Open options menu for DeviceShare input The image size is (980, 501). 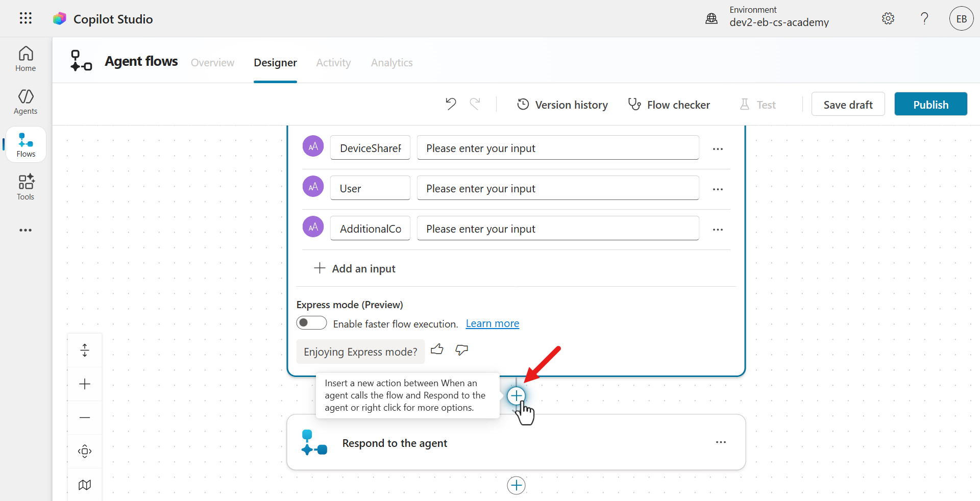718,149
